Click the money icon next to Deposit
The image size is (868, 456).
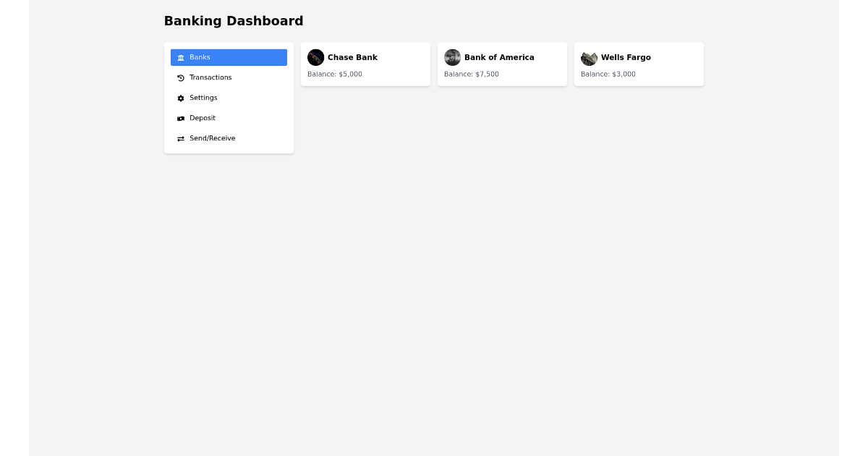(180, 118)
